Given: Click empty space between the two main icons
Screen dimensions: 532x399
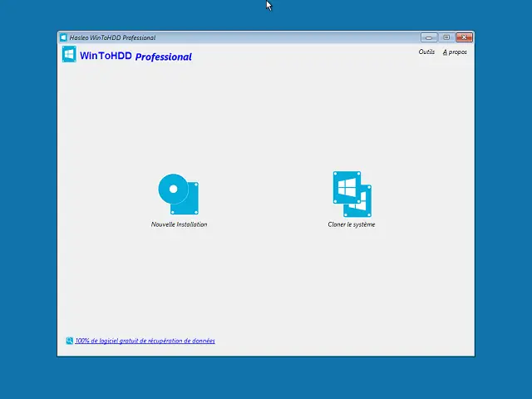Looking at the screenshot, I should 266,195.
